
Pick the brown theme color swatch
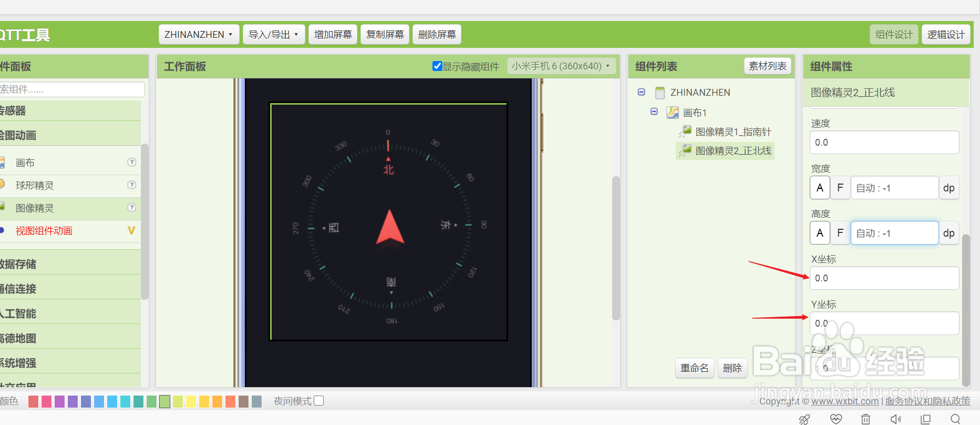tap(243, 401)
